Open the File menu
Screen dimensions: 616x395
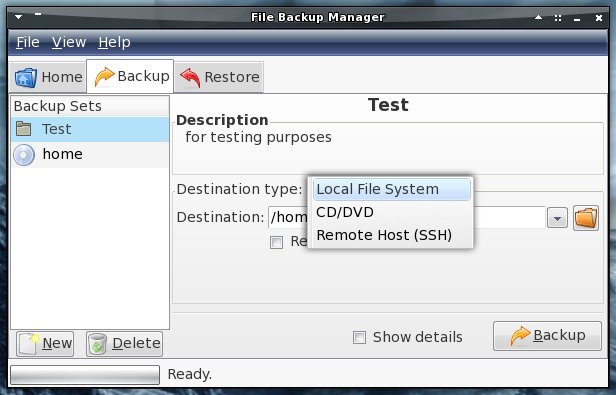tap(28, 42)
